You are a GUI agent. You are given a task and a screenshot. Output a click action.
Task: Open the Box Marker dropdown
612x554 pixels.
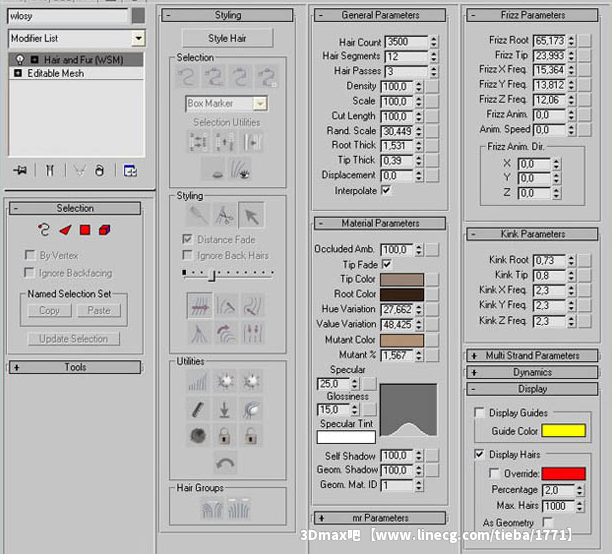(x=260, y=103)
